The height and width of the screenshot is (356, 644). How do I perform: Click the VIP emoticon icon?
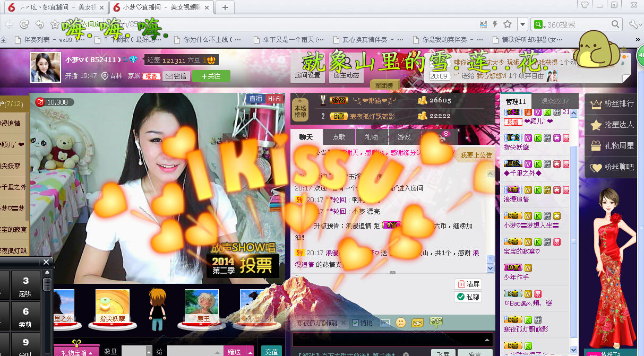tap(417, 323)
